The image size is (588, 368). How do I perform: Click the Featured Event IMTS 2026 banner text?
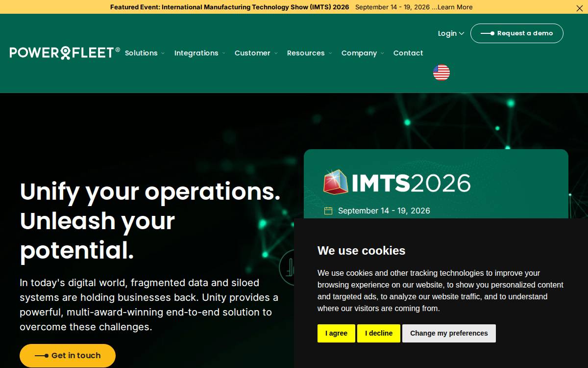[x=229, y=7]
